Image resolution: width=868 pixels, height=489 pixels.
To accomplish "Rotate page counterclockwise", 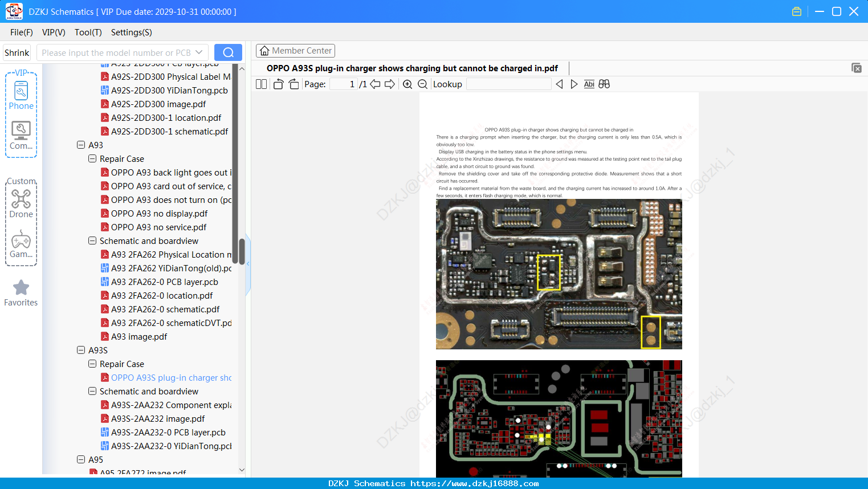I will coord(279,84).
